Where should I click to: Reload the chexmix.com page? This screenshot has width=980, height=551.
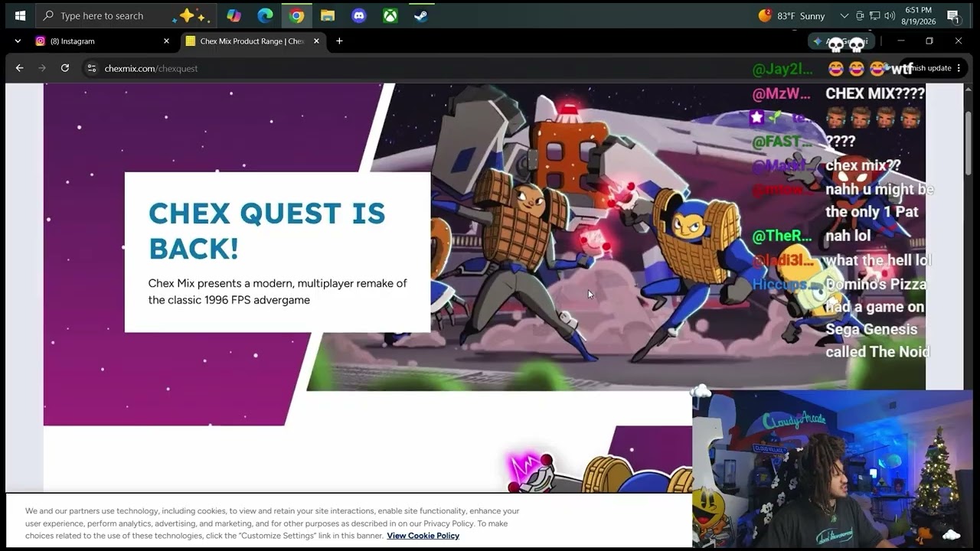coord(65,68)
